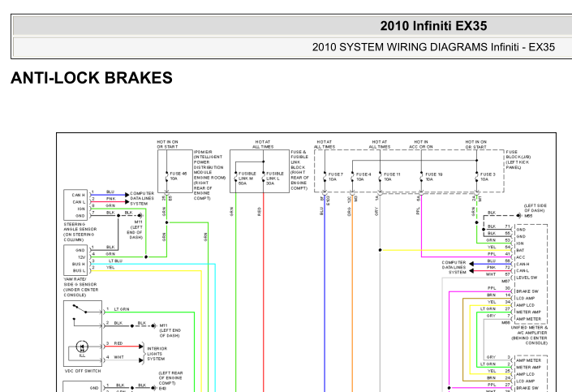Click "HOT IN ON OR START" above Fuse 46
The image size is (572, 392).
[167, 144]
